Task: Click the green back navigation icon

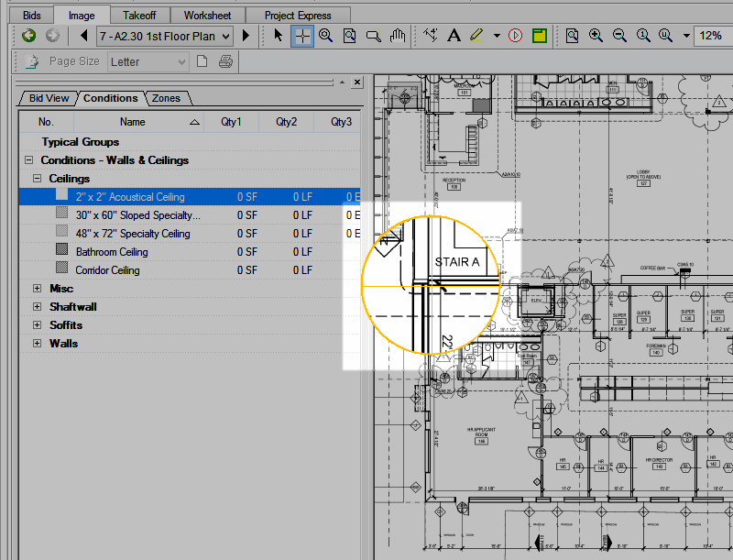Action: click(29, 36)
